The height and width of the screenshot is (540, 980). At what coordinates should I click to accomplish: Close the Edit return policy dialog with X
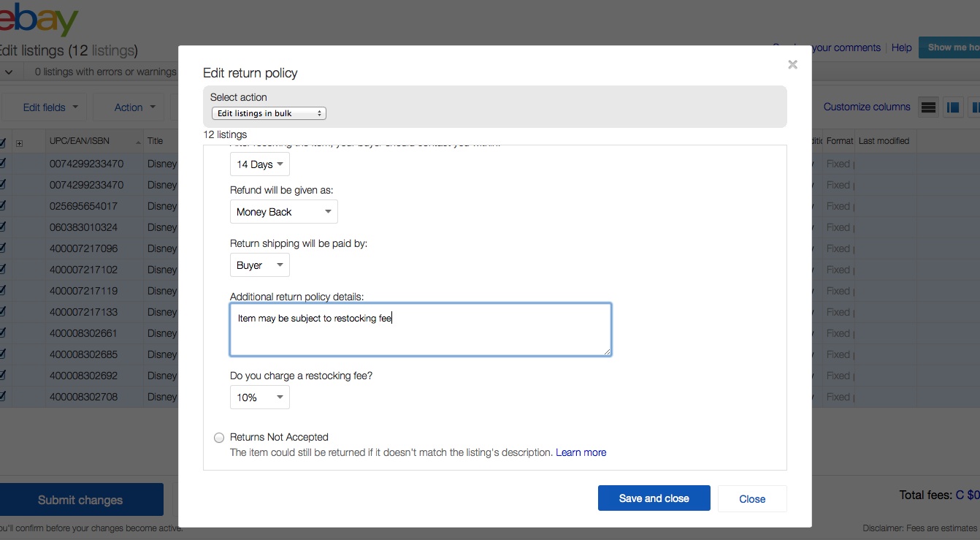792,65
